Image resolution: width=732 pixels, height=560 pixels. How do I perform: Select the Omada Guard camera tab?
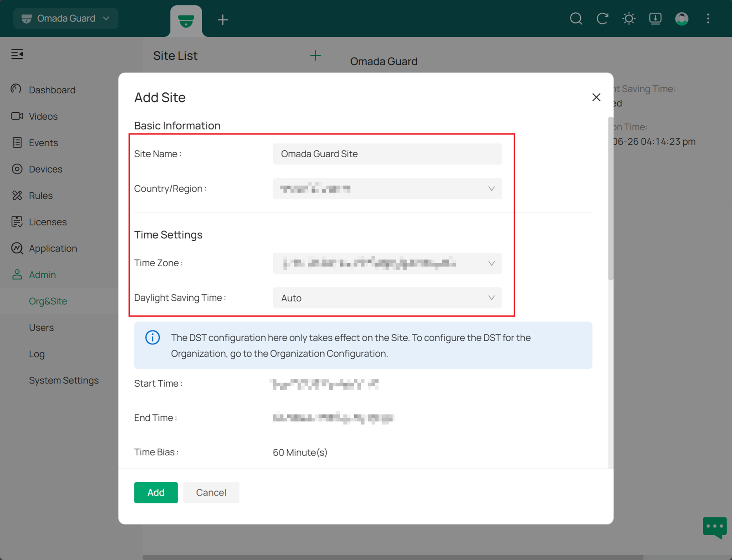click(186, 21)
